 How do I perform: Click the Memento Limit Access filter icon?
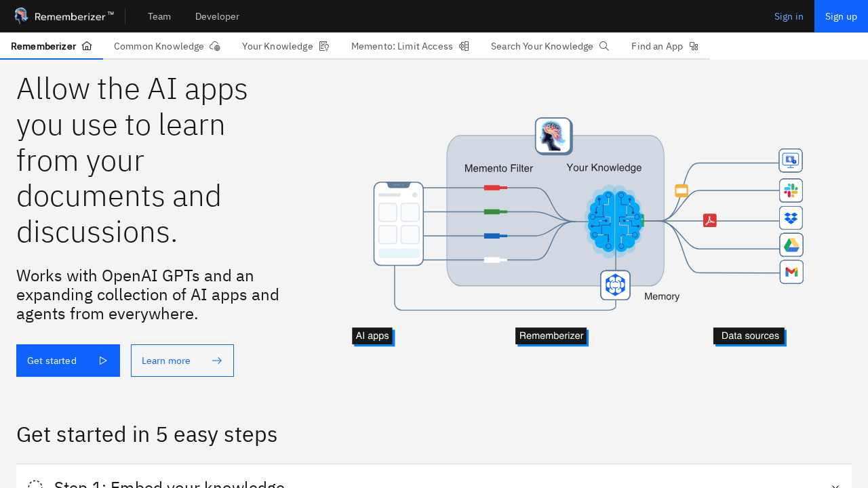tap(464, 46)
